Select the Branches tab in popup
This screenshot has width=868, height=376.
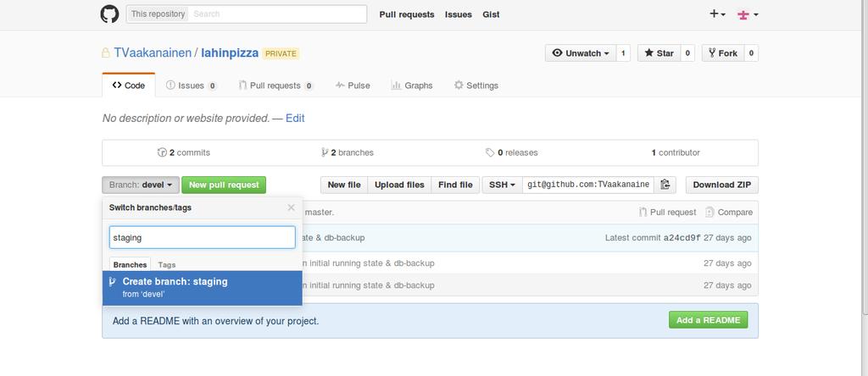[x=130, y=265]
